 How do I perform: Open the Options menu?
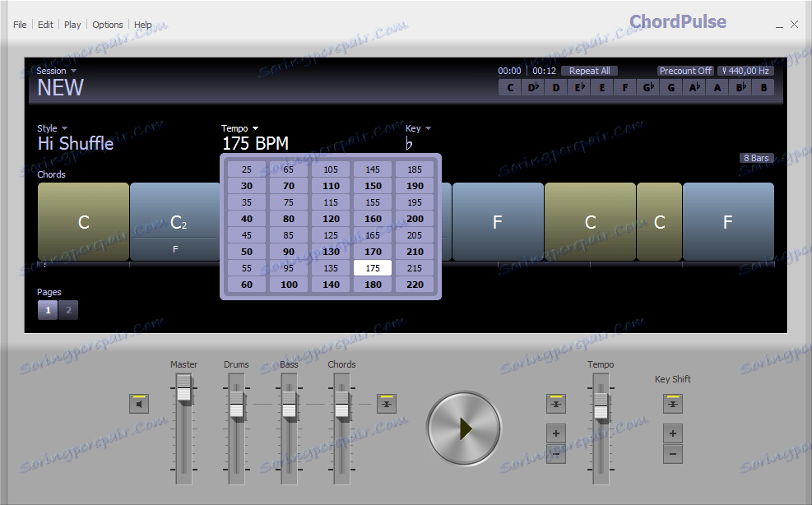point(108,25)
